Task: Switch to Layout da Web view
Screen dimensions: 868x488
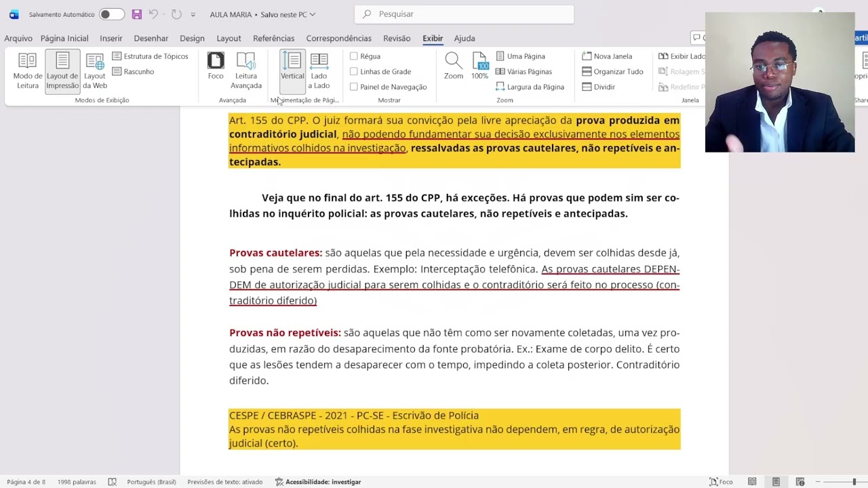Action: (x=95, y=71)
